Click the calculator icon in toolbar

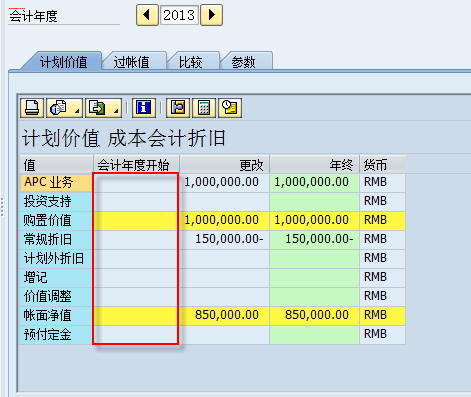tap(204, 108)
